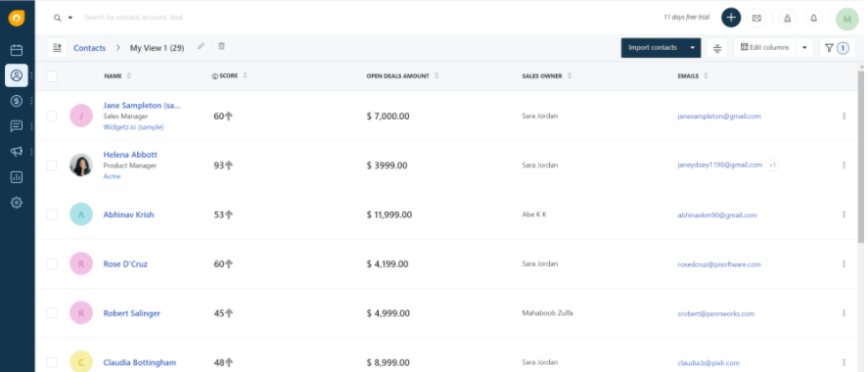Screen dimensions: 868x372
Task: Open the Edit columns dropdown arrow
Action: [x=804, y=48]
